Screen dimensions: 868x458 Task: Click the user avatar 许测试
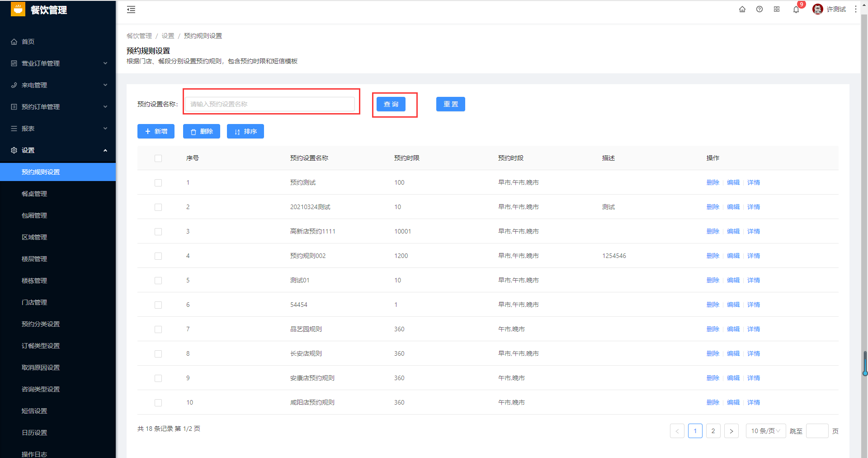click(818, 9)
